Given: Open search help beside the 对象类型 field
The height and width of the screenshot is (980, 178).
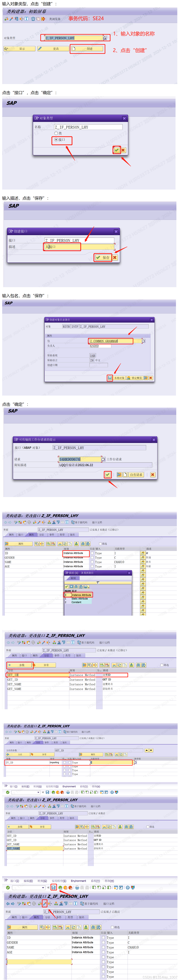Looking at the screenshot, I should (105, 38).
